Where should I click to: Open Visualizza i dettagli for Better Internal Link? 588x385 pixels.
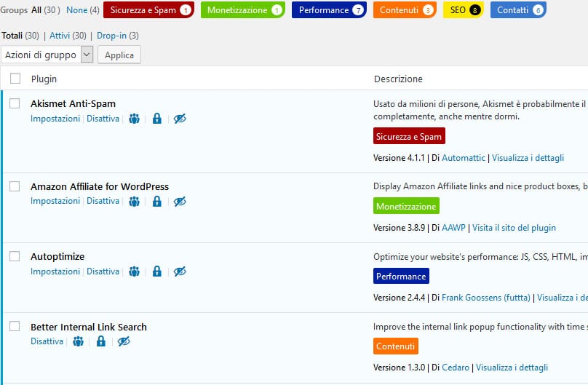(512, 368)
